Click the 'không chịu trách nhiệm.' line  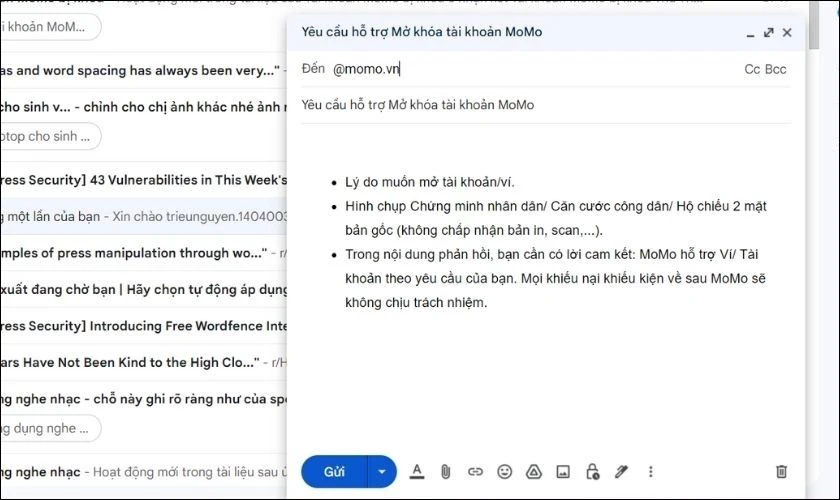tap(416, 303)
